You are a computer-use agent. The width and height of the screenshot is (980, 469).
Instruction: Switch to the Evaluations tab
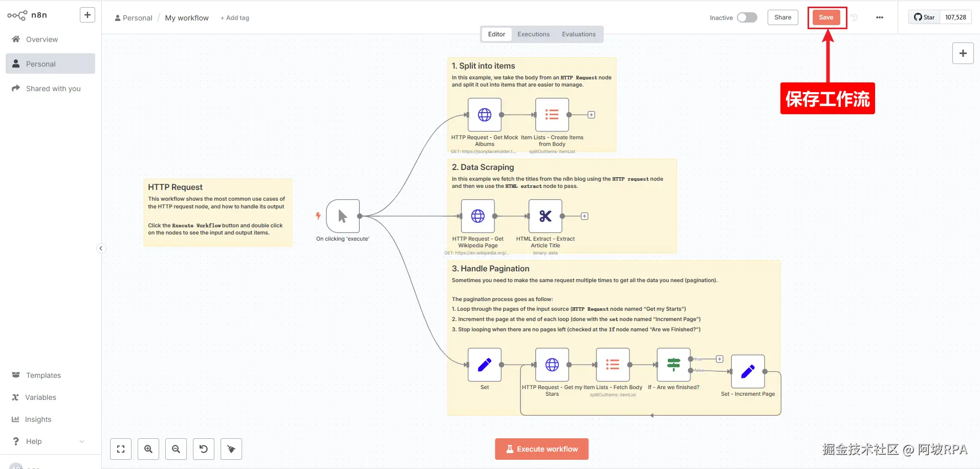click(579, 34)
